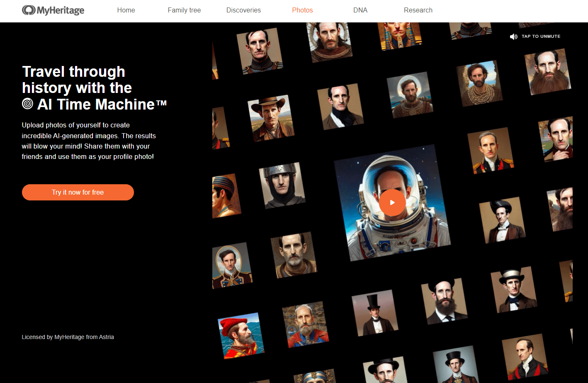Select the cowboy hat portrait thumbnail
The width and height of the screenshot is (588, 383).
271,118
